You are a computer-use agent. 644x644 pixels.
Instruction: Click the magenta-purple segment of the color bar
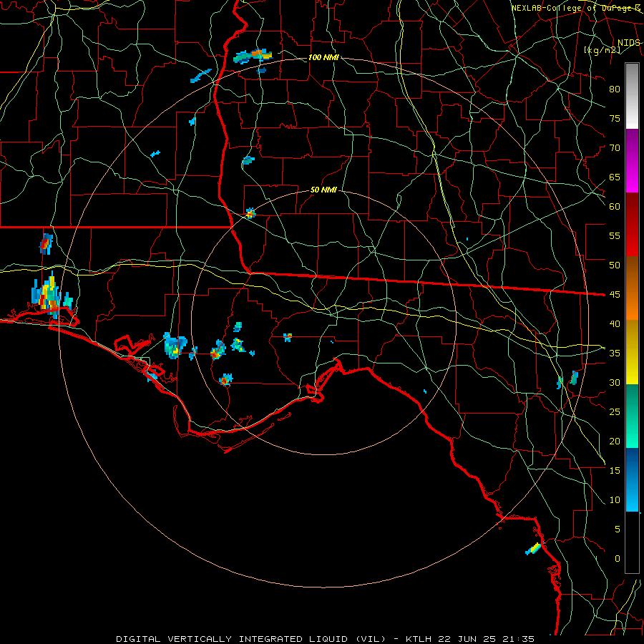point(632,161)
